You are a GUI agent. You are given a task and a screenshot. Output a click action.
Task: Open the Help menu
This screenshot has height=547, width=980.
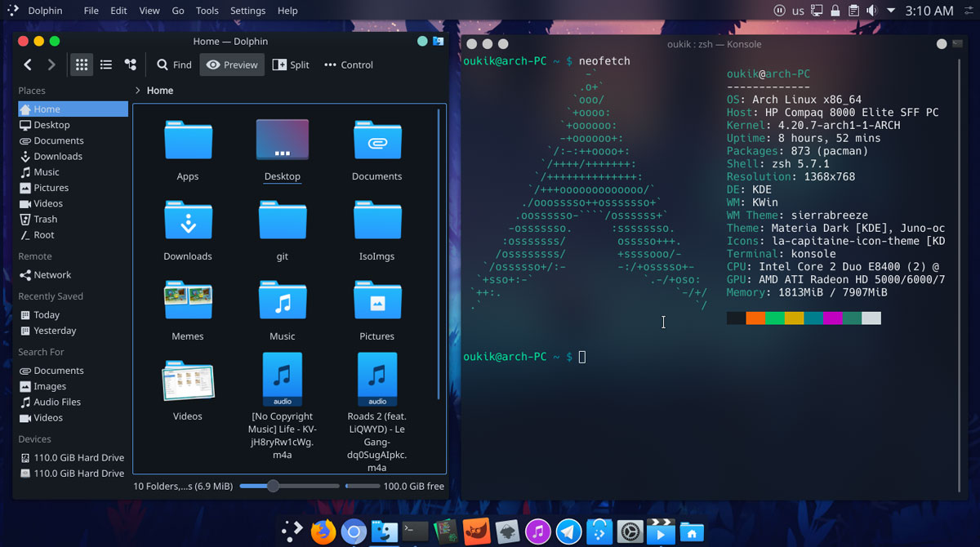pyautogui.click(x=287, y=11)
